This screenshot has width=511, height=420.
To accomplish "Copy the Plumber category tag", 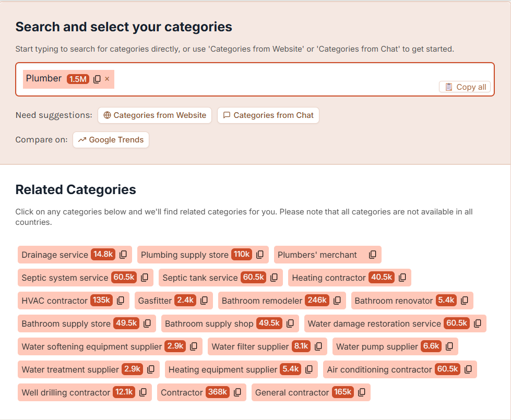I will pos(97,79).
